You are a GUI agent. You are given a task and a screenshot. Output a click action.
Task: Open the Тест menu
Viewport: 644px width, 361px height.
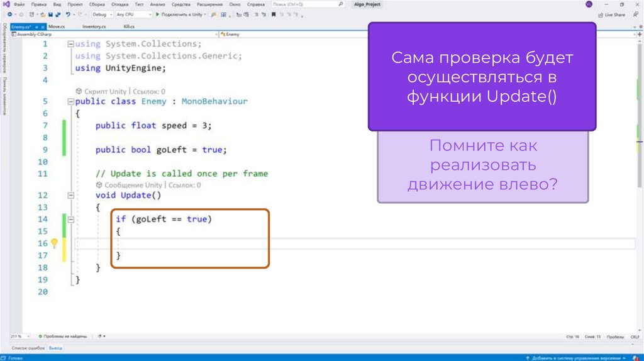click(x=139, y=4)
